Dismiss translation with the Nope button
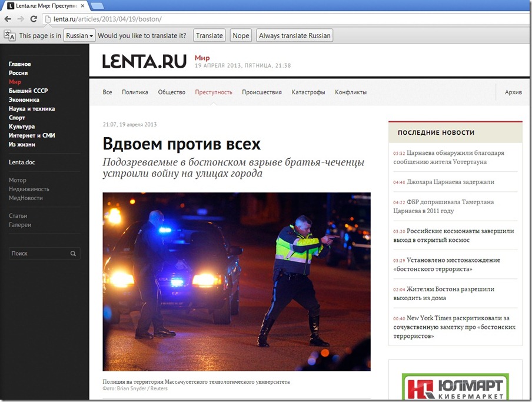The width and height of the screenshot is (532, 402). 240,35
